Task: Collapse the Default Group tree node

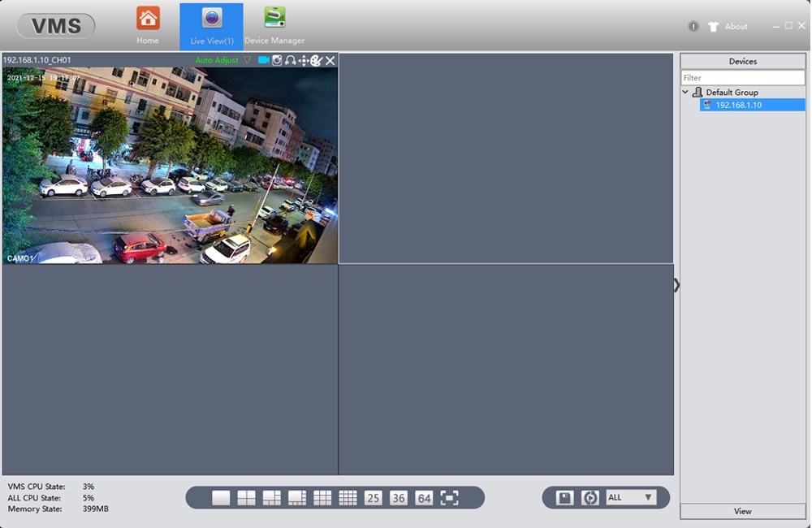Action: pos(685,92)
